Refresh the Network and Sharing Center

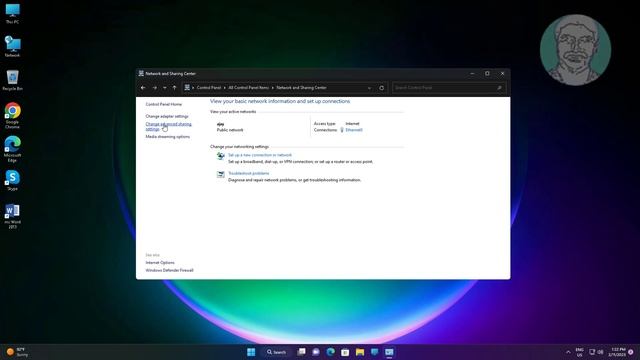tap(382, 88)
